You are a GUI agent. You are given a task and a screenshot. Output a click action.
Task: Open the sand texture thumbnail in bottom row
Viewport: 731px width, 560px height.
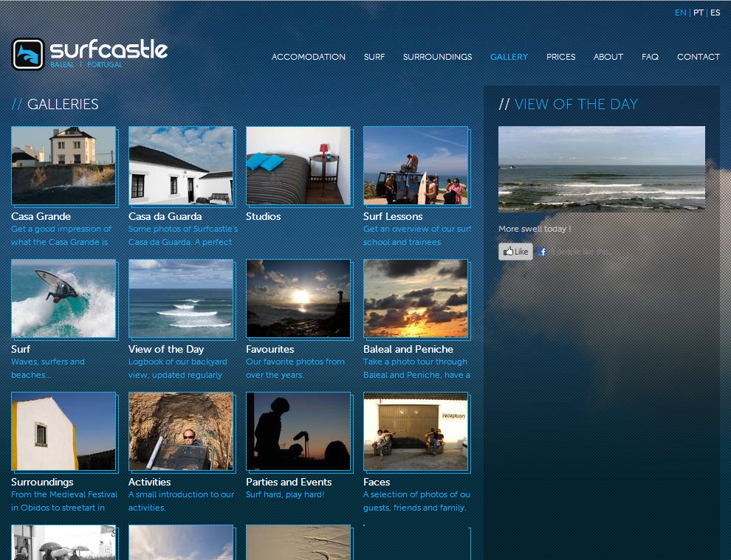[x=298, y=542]
